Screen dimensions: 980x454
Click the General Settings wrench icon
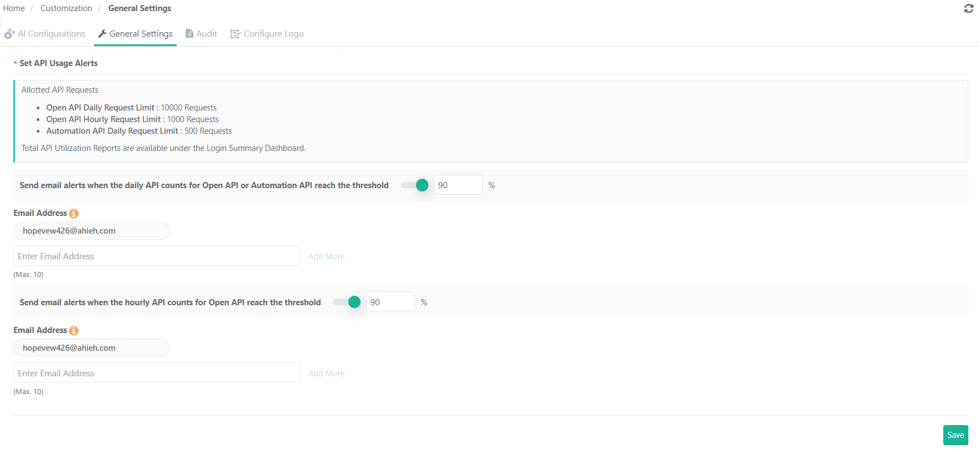tap(102, 34)
